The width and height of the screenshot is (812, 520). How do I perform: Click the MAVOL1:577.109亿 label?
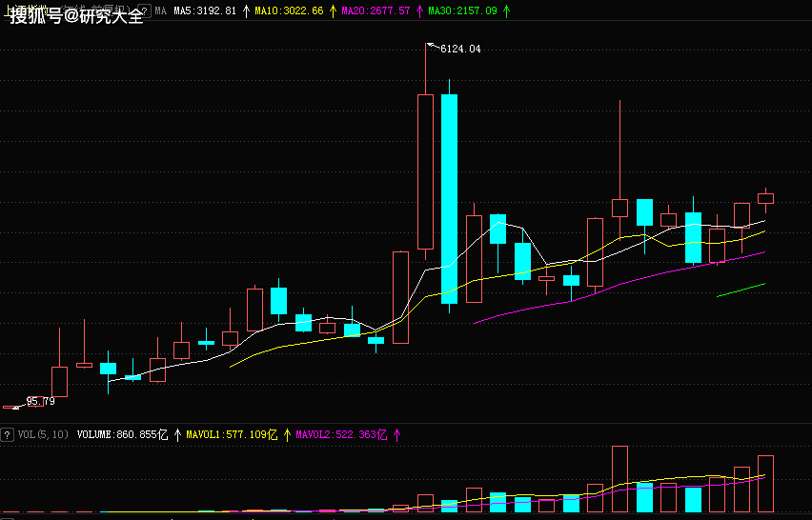[x=232, y=434]
